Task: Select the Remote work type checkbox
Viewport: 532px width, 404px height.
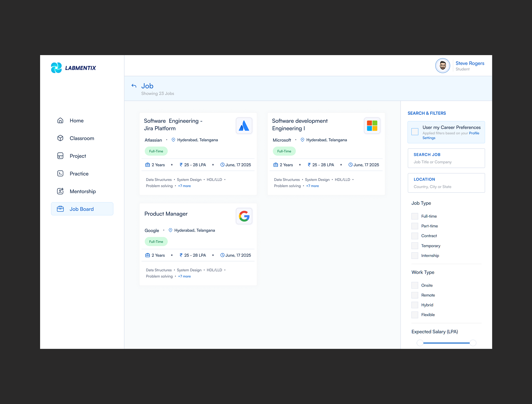Action: pyautogui.click(x=415, y=295)
